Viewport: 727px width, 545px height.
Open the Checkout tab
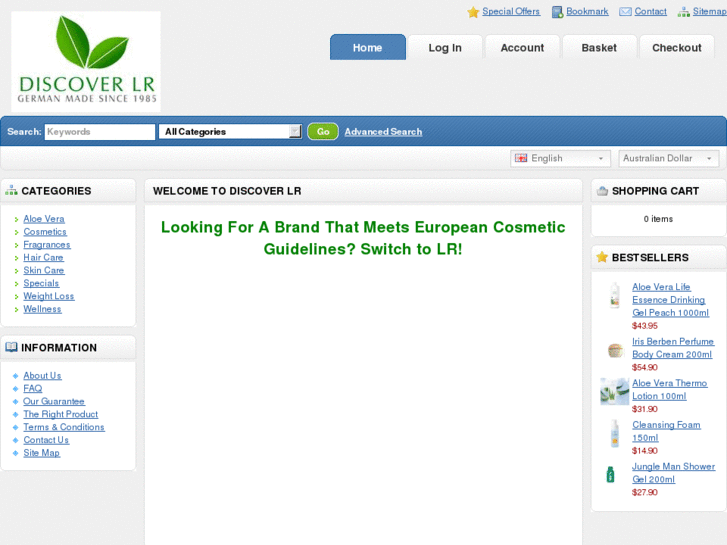[676, 47]
